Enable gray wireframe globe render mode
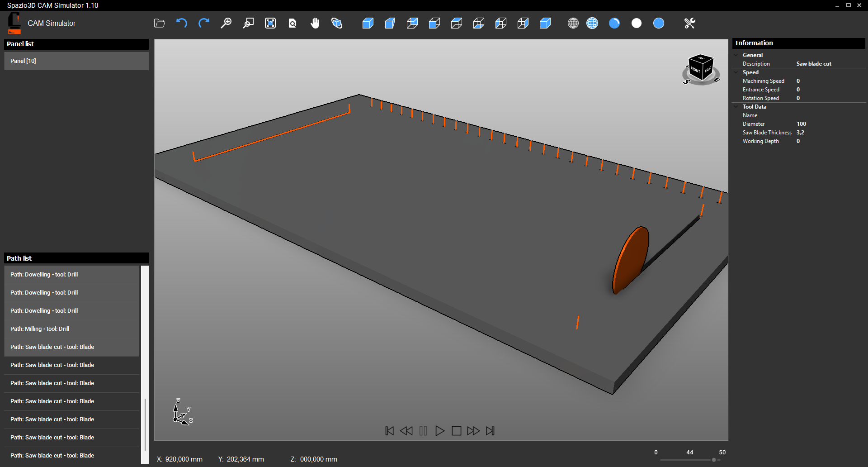Viewport: 868px width, 467px height. [573, 23]
